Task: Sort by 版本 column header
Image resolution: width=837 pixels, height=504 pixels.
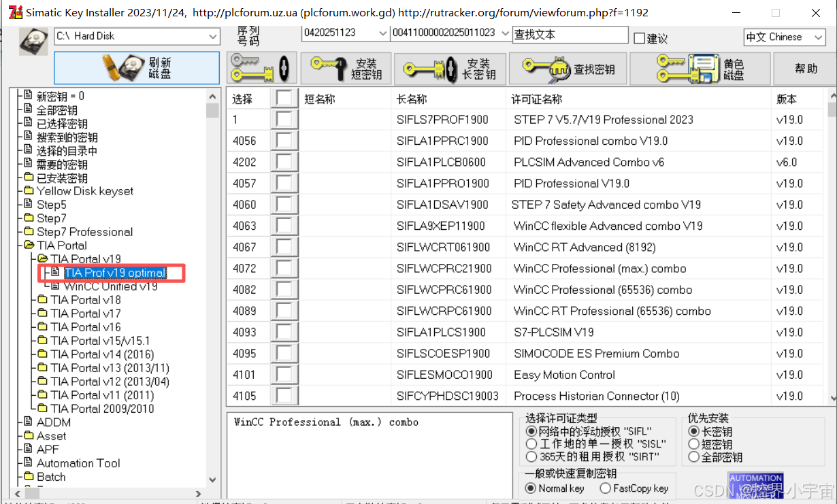Action: click(786, 99)
